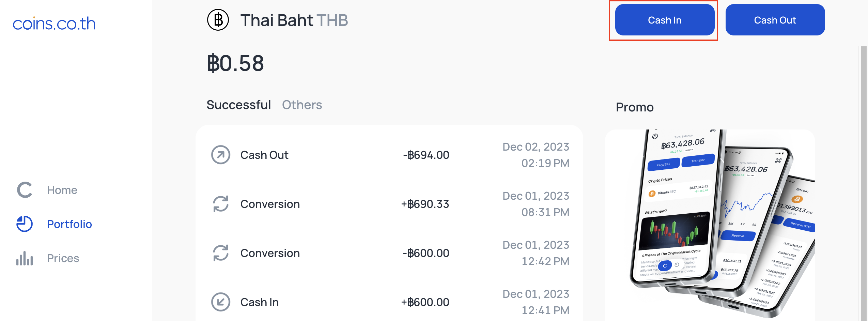The height and width of the screenshot is (321, 868).
Task: Switch to the Successful tab
Action: pos(239,105)
